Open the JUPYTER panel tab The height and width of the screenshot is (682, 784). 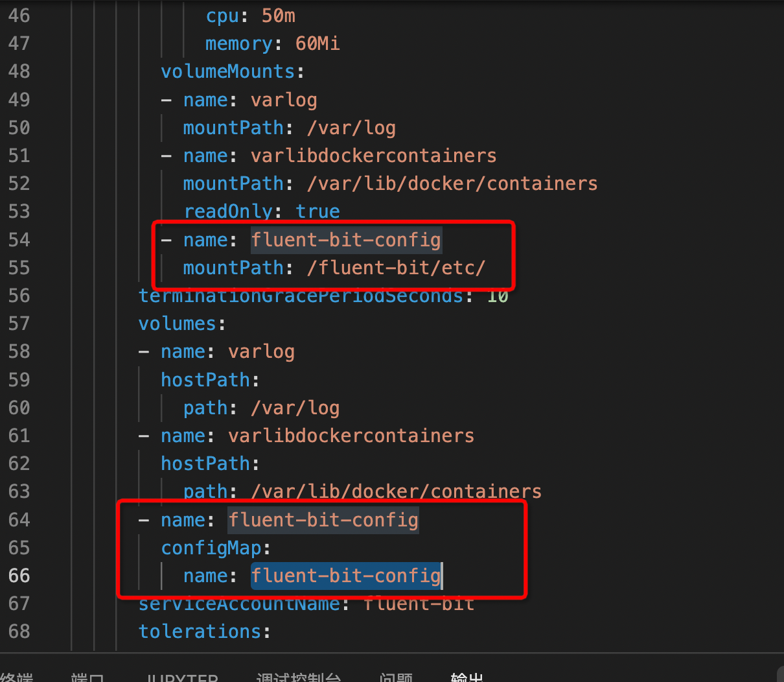point(181,677)
